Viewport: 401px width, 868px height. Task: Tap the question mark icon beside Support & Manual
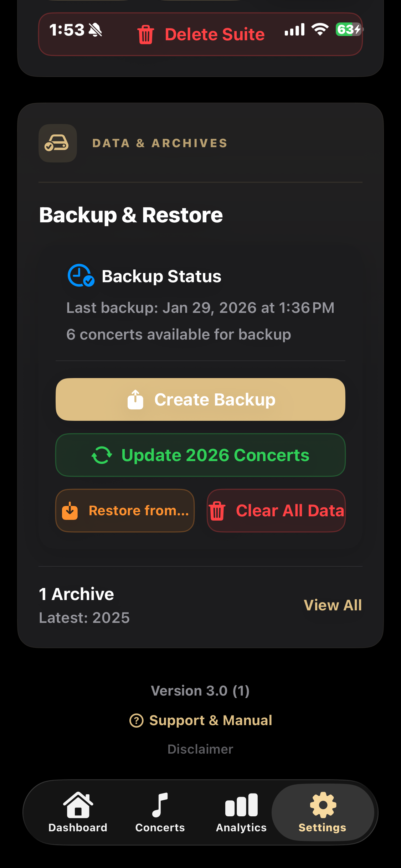click(137, 720)
